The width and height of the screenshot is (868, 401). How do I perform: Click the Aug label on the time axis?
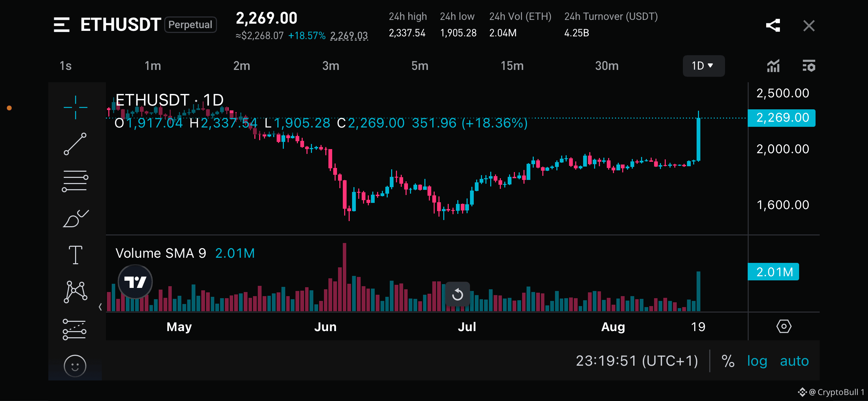click(613, 327)
